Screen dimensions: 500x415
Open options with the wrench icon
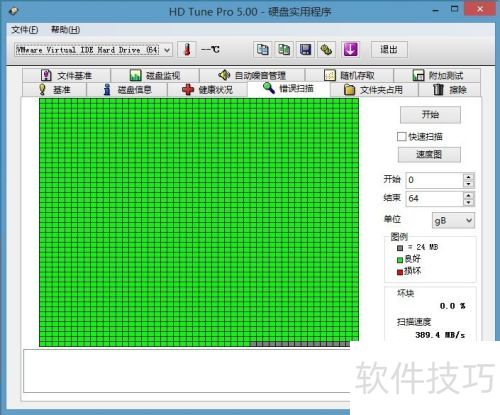coord(326,50)
